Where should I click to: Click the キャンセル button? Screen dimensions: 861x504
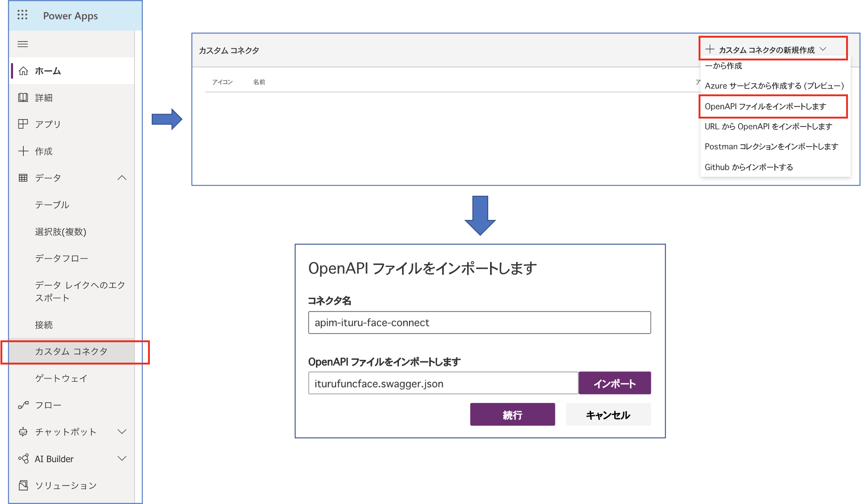click(x=608, y=414)
